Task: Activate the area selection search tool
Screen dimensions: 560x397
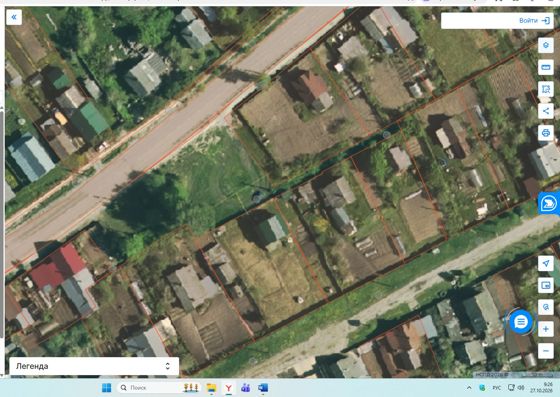Action: (546, 89)
